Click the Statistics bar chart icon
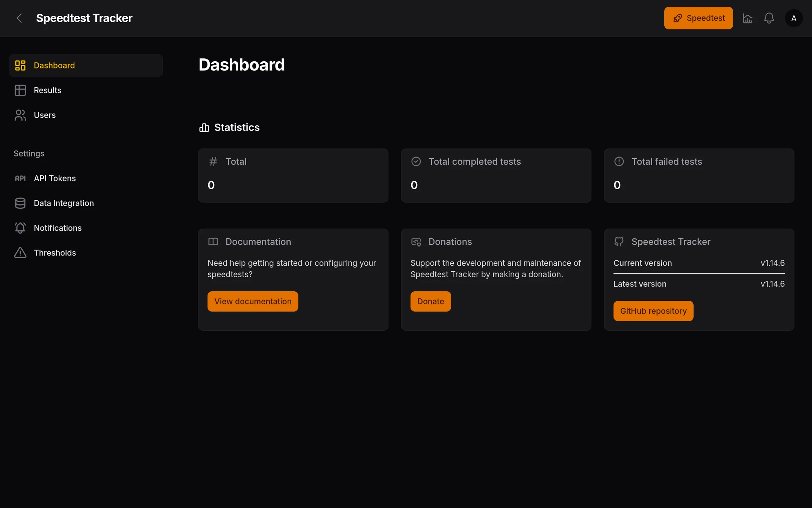Viewport: 812px width, 508px height. (204, 128)
